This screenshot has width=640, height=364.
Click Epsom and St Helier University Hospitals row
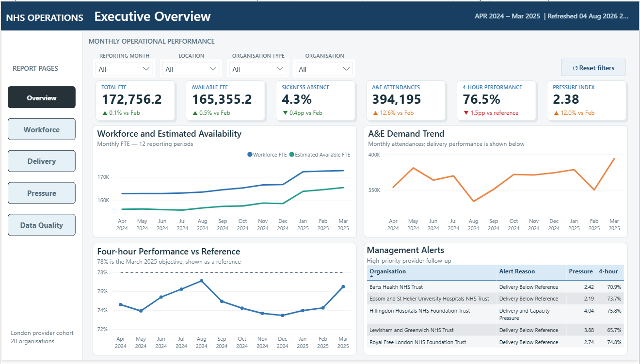(496, 299)
